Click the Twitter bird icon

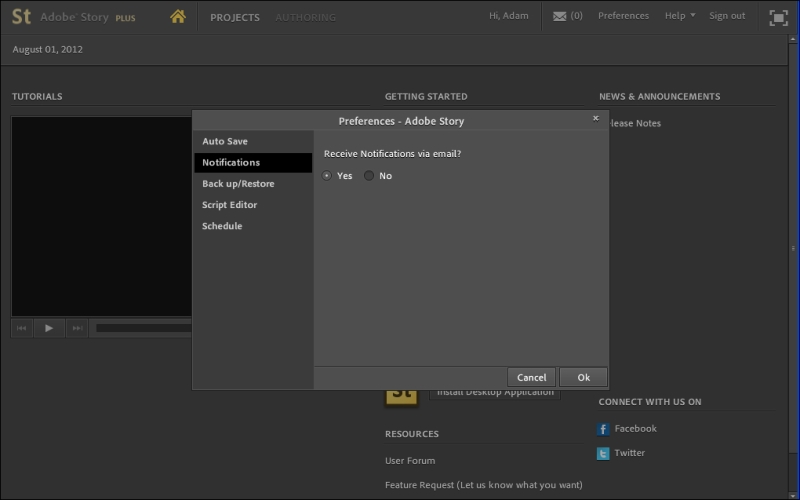point(603,453)
